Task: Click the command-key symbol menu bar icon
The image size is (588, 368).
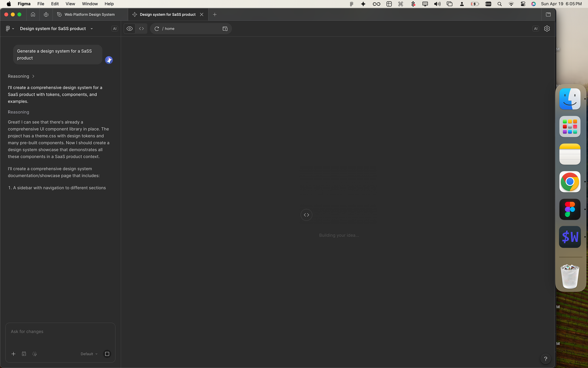Action: [x=401, y=4]
